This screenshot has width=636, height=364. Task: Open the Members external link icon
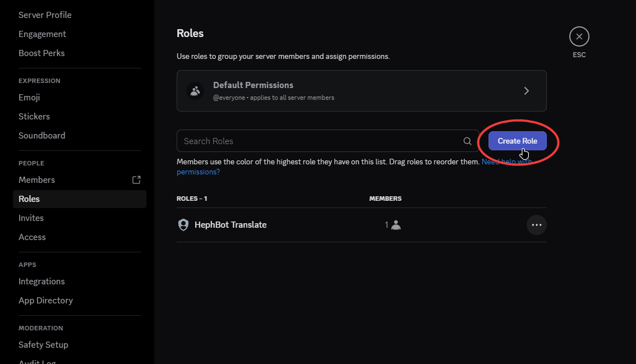pyautogui.click(x=136, y=180)
